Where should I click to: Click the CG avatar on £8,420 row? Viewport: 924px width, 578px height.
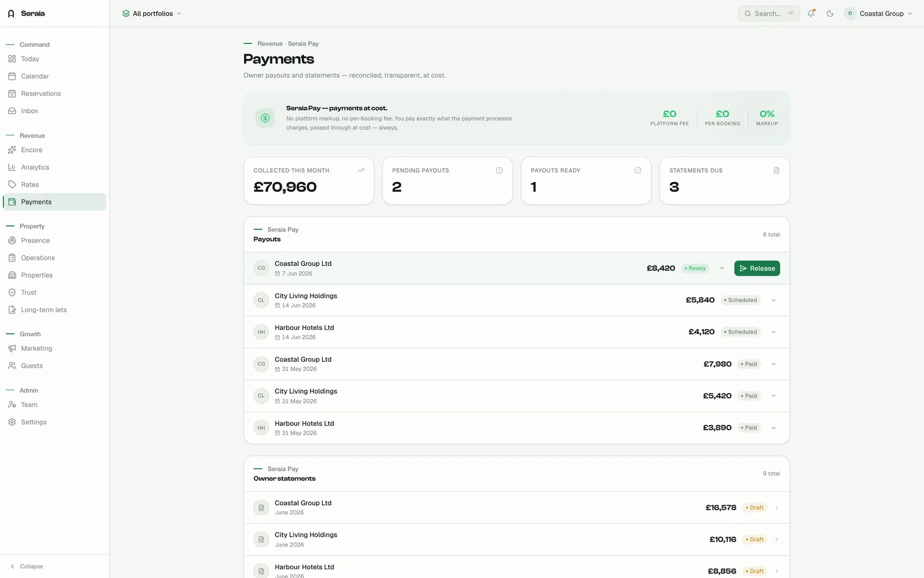point(262,268)
